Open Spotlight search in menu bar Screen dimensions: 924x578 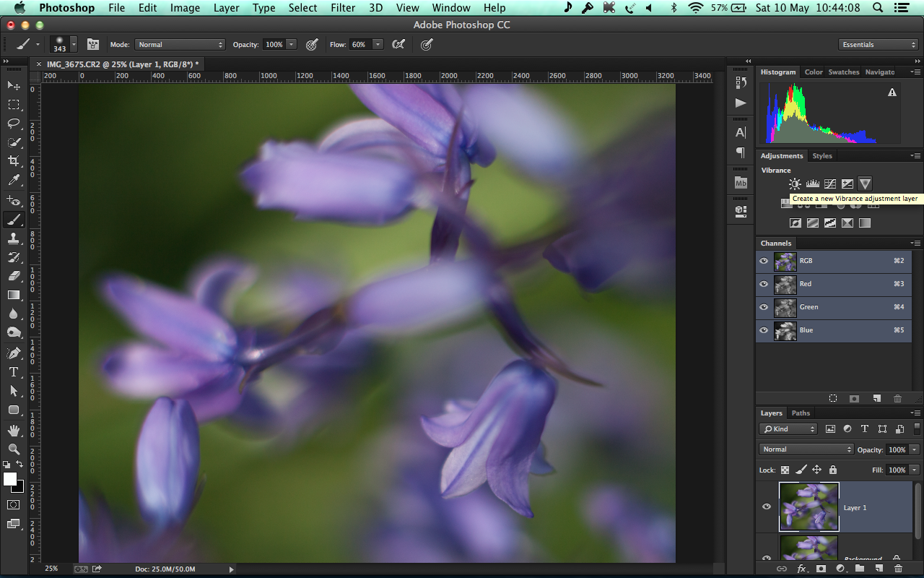coord(877,8)
